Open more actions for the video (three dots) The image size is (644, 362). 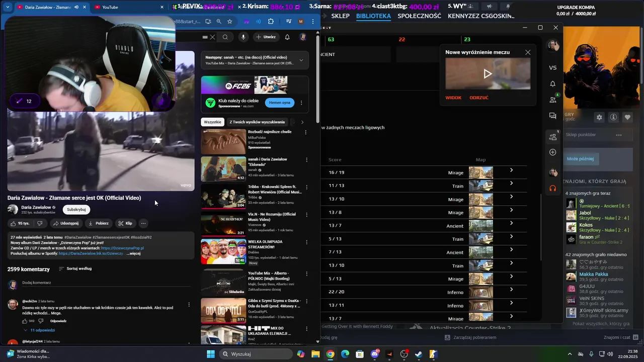point(143,223)
